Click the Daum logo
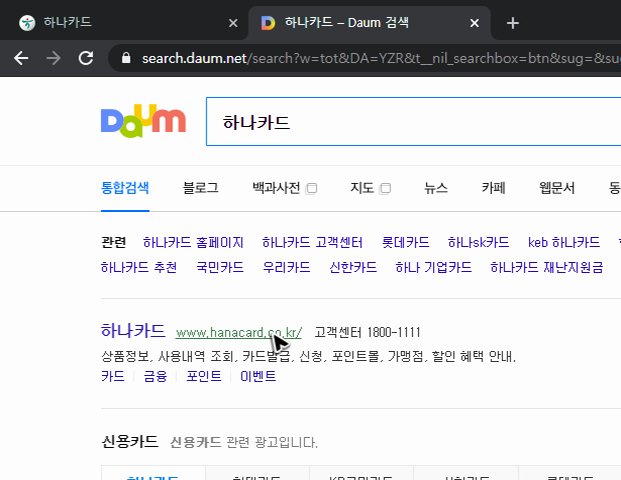This screenshot has width=621, height=480. click(x=143, y=121)
